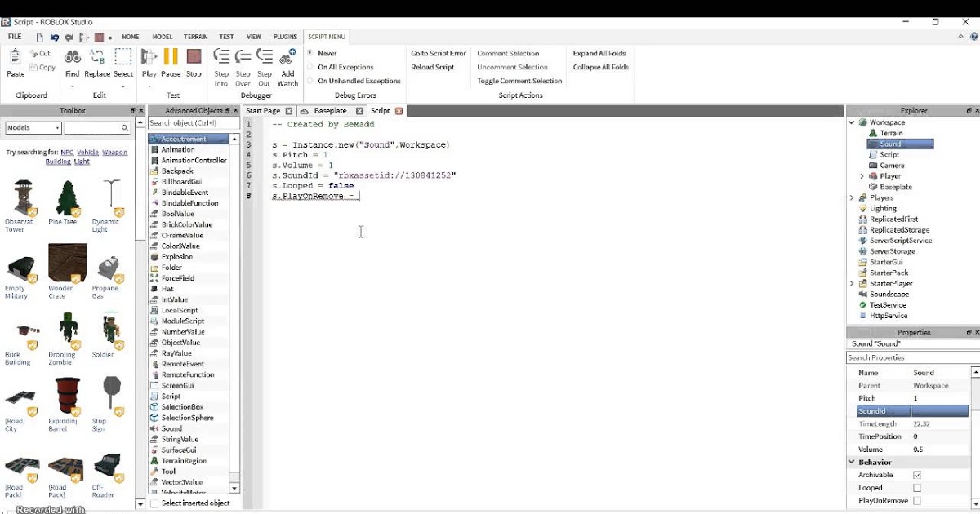Click Toggle Comment Selection
The image size is (980, 514).
tap(519, 81)
